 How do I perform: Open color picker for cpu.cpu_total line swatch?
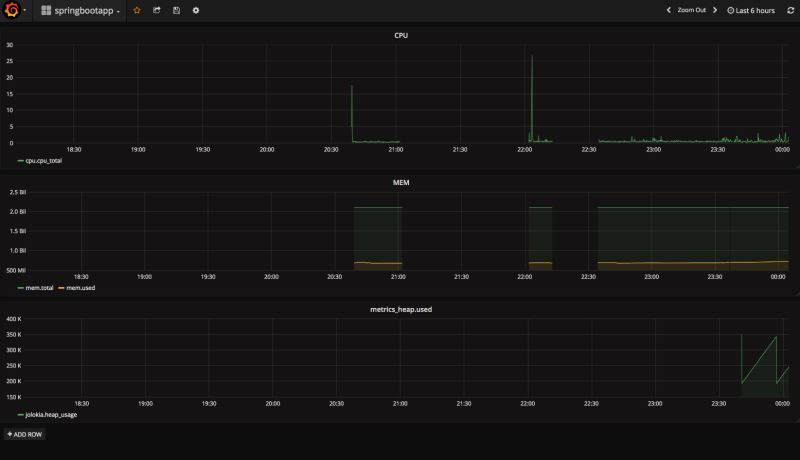click(20, 161)
